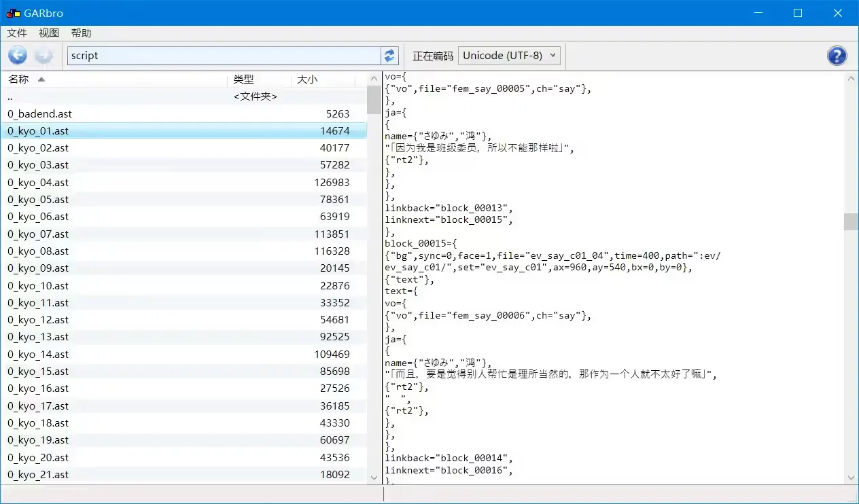Click the preview pane scroll up arrow
The height and width of the screenshot is (504, 859).
click(851, 78)
